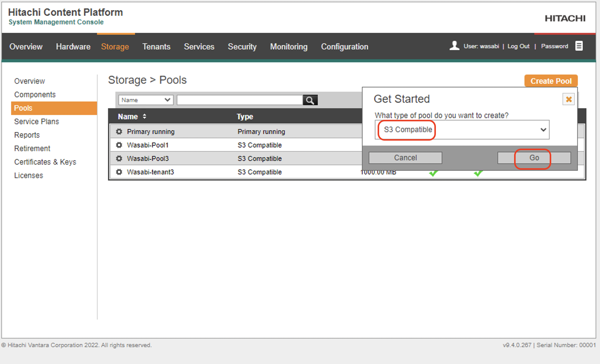Image resolution: width=600 pixels, height=364 pixels.
Task: Open the Overview top menu
Action: pyautogui.click(x=26, y=47)
